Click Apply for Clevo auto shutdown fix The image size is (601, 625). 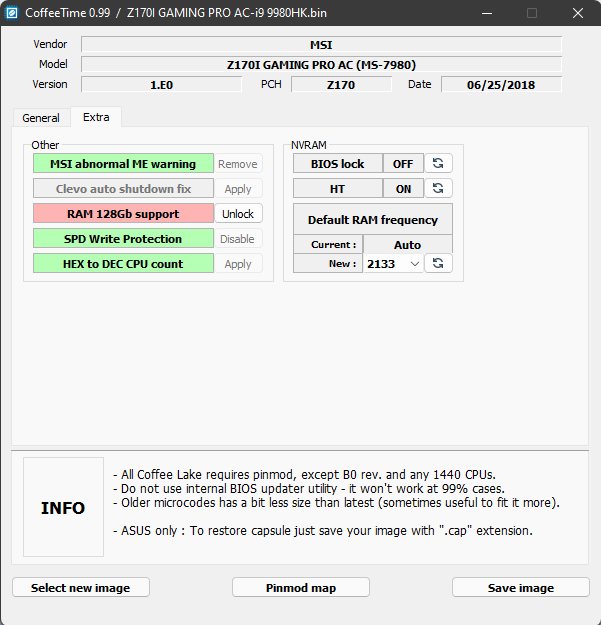238,189
